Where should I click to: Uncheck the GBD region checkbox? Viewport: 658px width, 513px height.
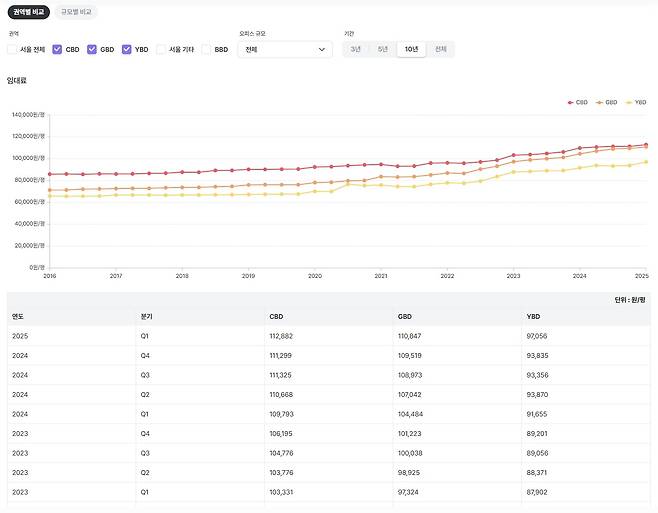coord(93,49)
